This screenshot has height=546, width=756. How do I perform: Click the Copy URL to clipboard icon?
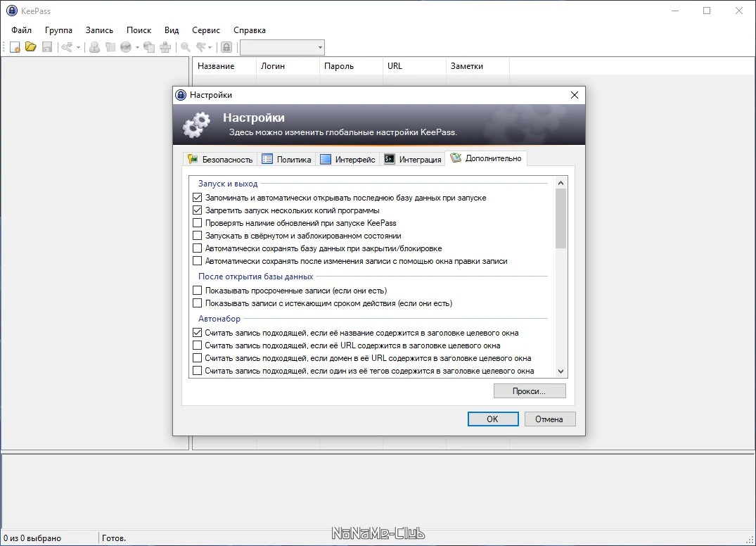(x=149, y=46)
